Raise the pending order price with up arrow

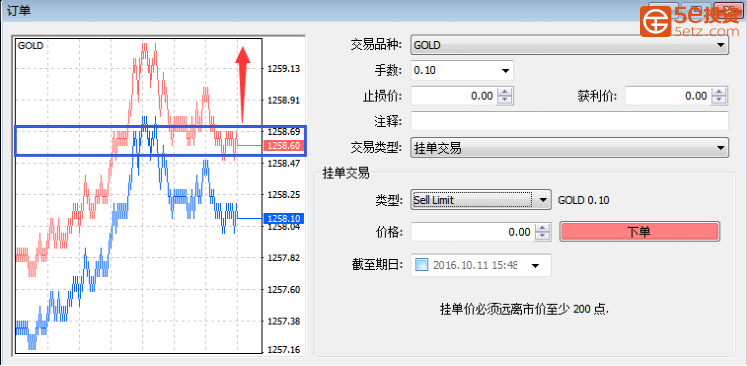pyautogui.click(x=543, y=229)
